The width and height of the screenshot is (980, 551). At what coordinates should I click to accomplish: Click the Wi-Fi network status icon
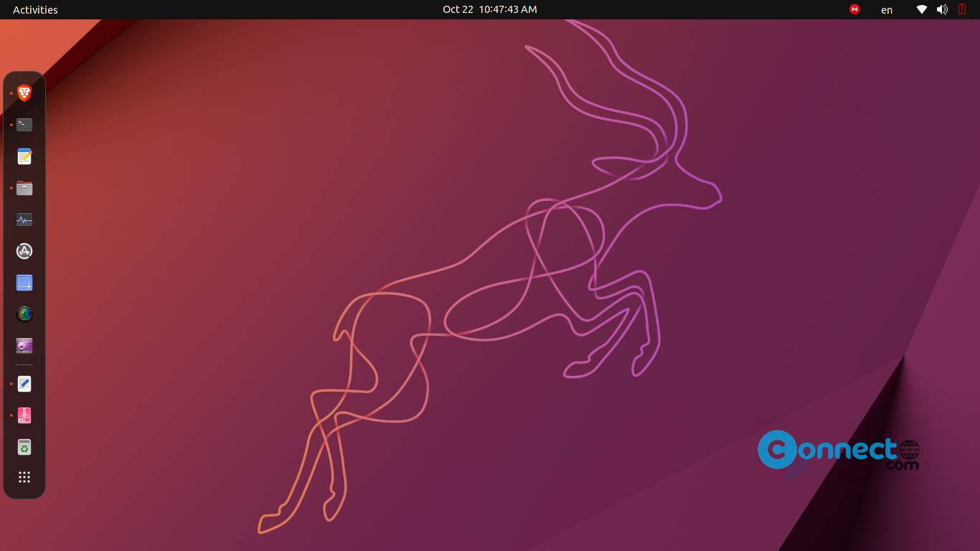pyautogui.click(x=922, y=9)
